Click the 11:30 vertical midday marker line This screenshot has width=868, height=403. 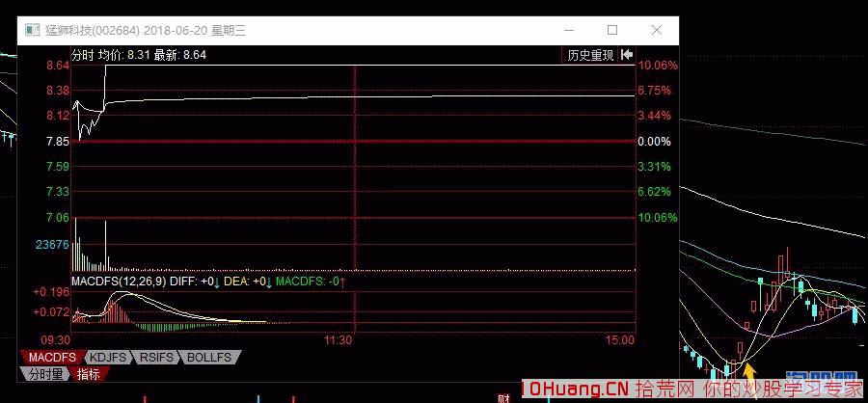[354, 200]
